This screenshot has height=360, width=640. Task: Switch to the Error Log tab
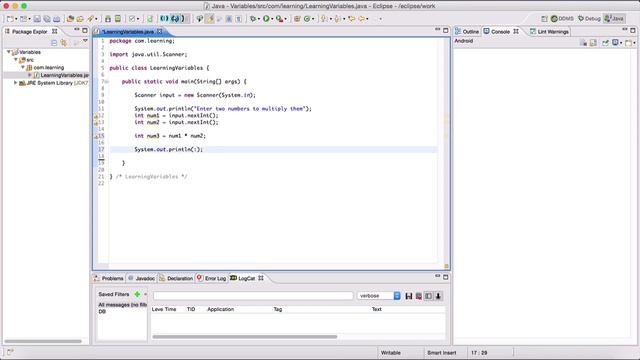coord(211,278)
